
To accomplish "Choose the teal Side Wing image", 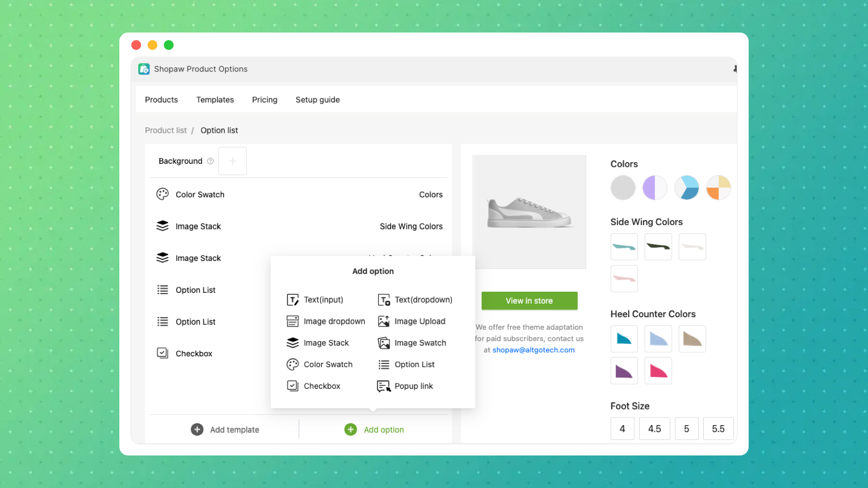I will [x=624, y=247].
